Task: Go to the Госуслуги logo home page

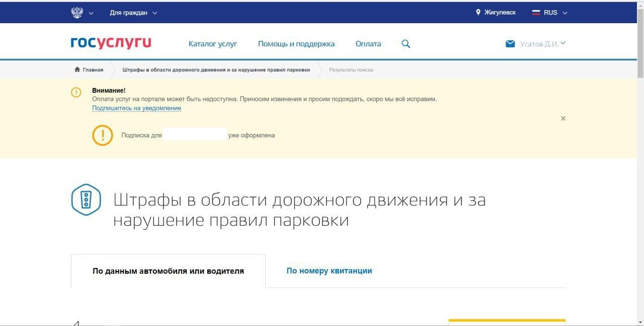Action: tap(111, 43)
